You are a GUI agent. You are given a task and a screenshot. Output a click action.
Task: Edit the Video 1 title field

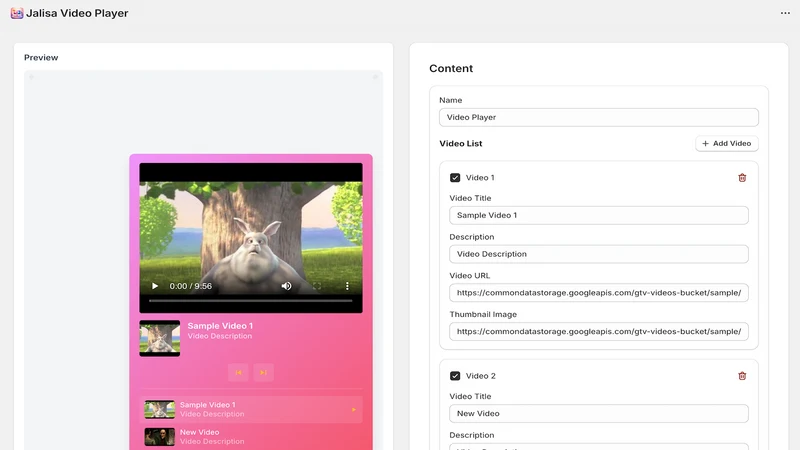tap(598, 215)
